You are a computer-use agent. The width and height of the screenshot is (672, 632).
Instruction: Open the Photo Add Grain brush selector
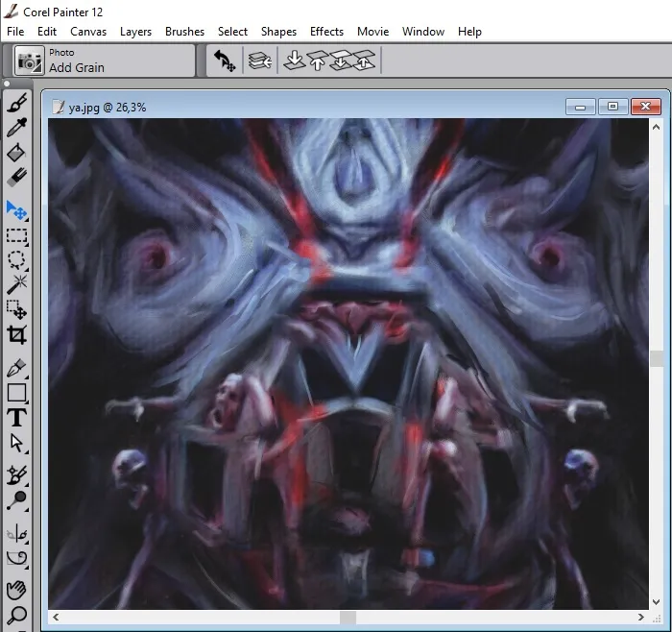pyautogui.click(x=29, y=61)
